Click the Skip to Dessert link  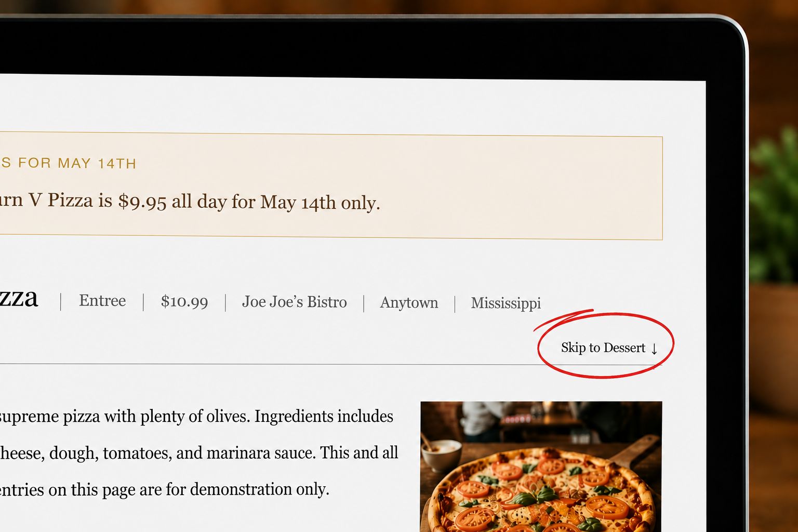[x=609, y=348]
